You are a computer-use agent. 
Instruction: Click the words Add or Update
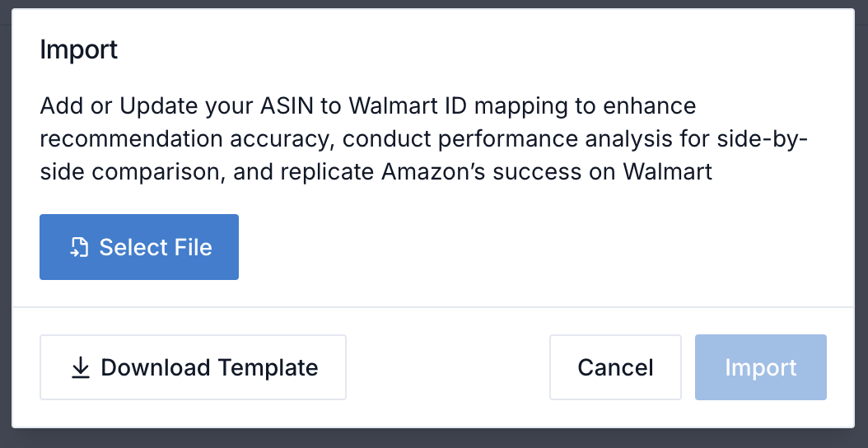119,105
